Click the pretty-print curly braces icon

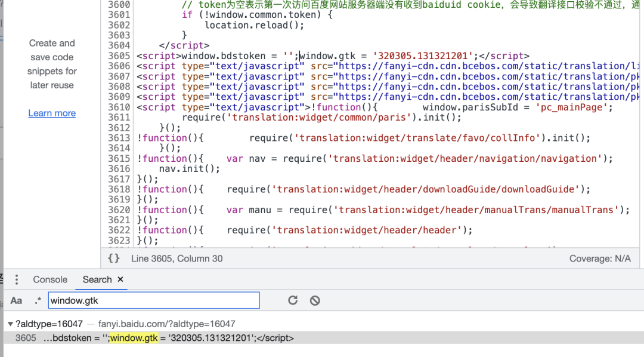tap(114, 258)
